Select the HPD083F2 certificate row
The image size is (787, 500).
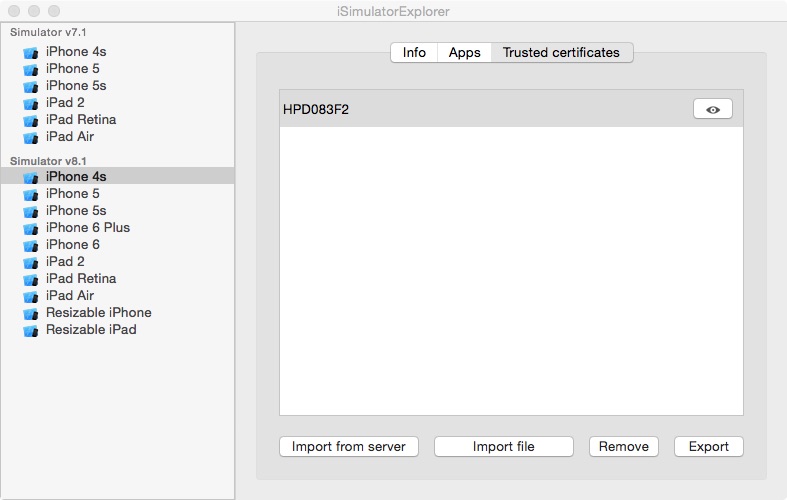coord(511,109)
